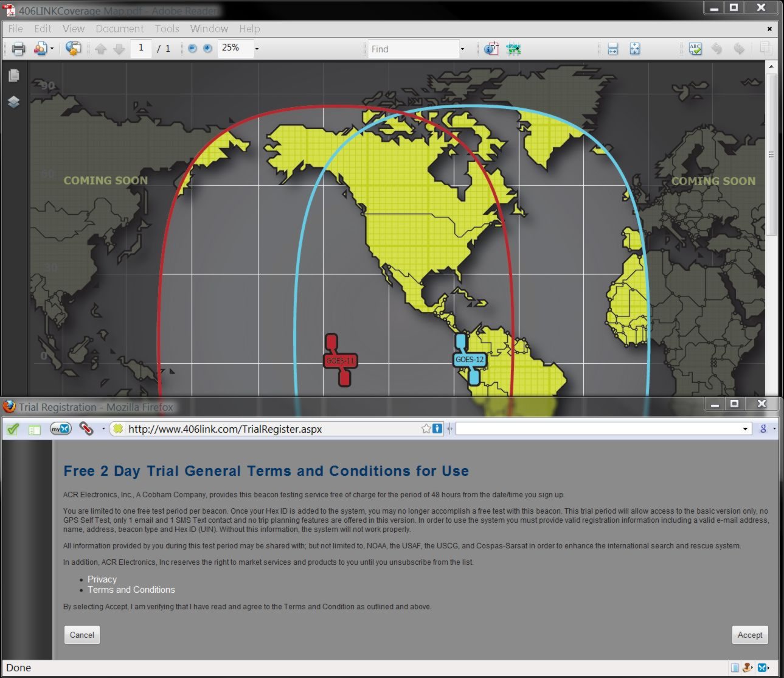
Task: Zoom in using the plus button
Action: tap(207, 48)
